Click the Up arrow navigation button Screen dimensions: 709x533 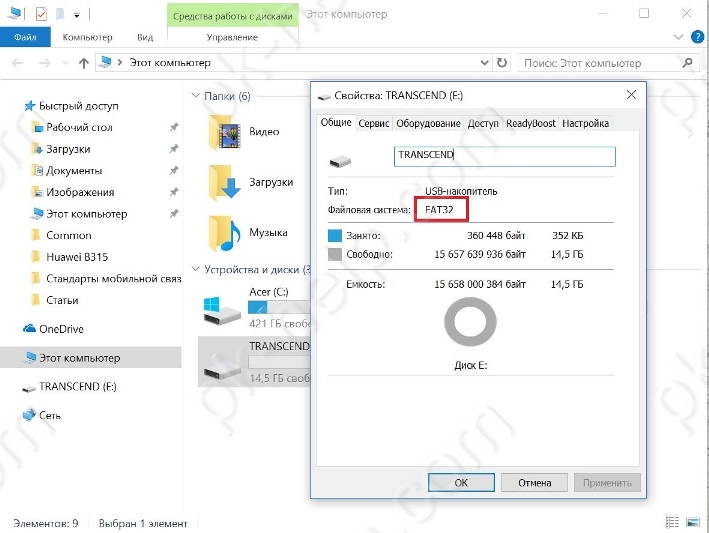click(x=84, y=63)
